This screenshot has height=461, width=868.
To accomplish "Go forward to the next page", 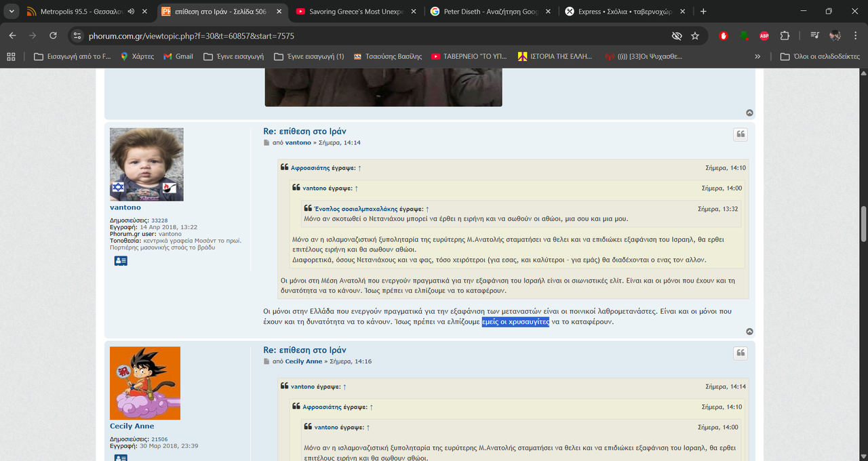I will point(33,35).
